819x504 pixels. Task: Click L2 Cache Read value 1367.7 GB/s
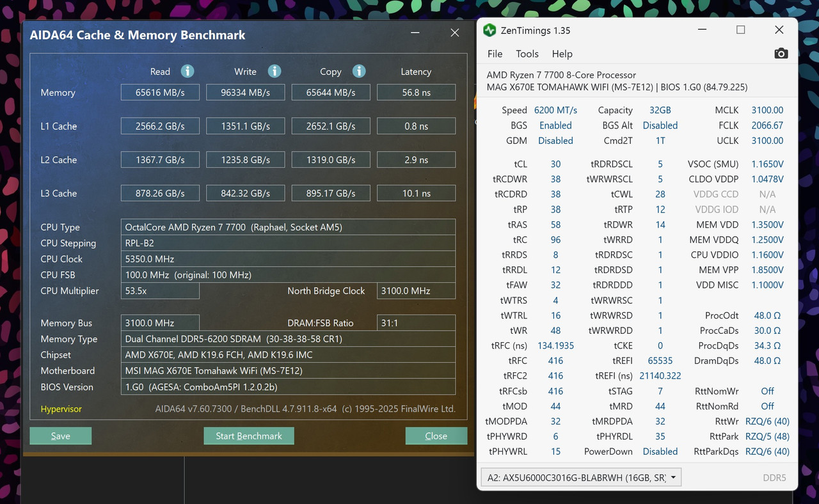[160, 159]
